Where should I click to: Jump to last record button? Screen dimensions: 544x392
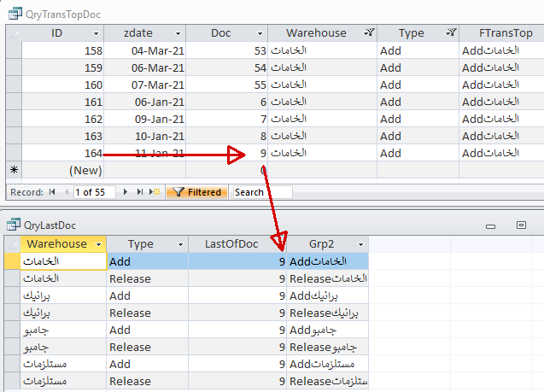[x=140, y=192]
